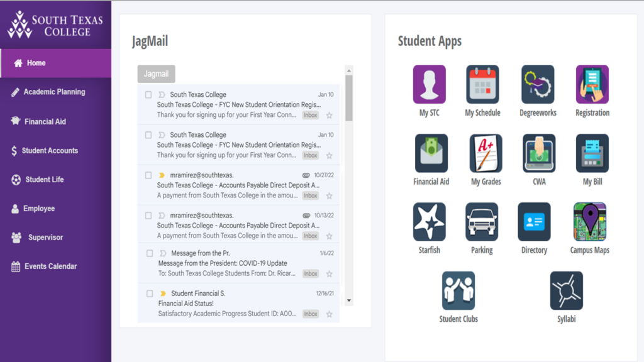
Task: Launch the My Grades app
Action: 486,153
